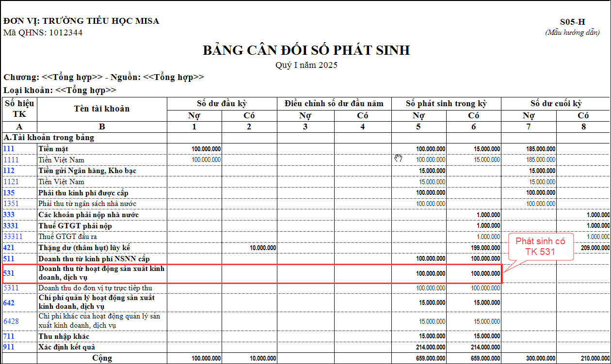Click account code 33311 link
The width and height of the screenshot is (611, 364).
[x=13, y=237]
